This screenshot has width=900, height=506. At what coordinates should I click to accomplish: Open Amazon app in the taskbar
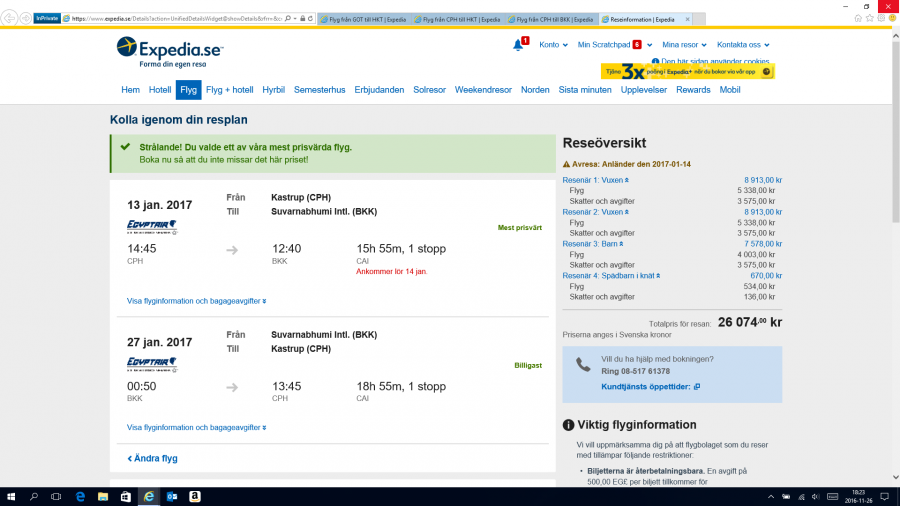tap(195, 496)
